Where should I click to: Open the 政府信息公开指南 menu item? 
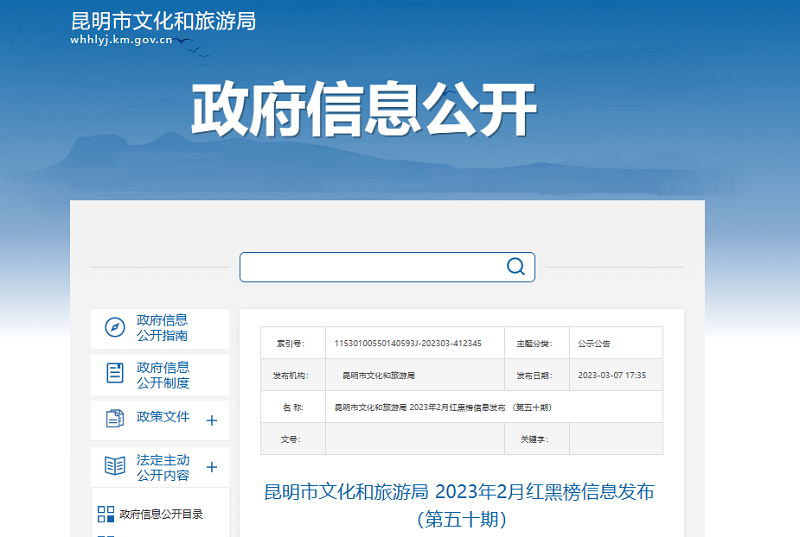coord(163,328)
